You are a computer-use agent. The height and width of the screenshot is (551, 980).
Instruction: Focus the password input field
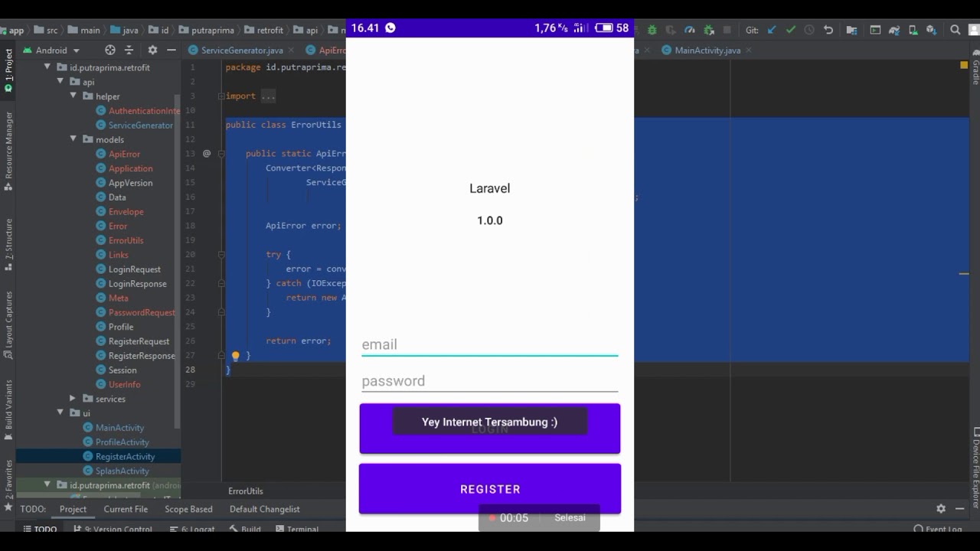click(x=490, y=381)
